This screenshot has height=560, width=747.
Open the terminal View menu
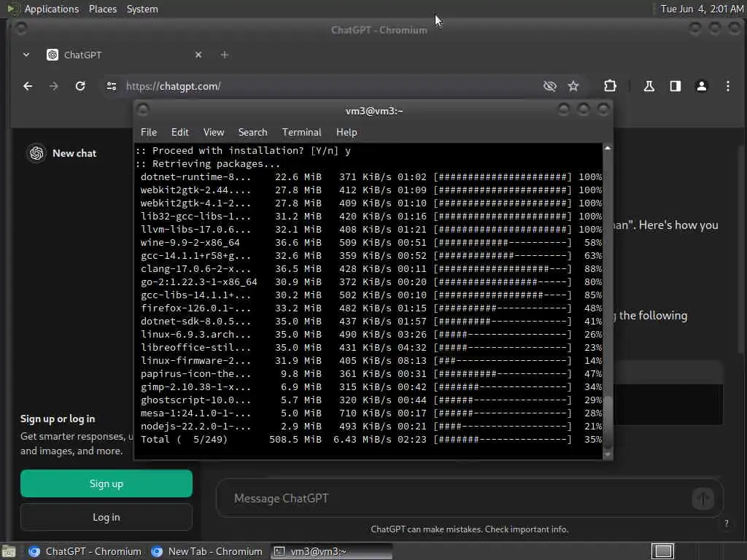pyautogui.click(x=214, y=133)
